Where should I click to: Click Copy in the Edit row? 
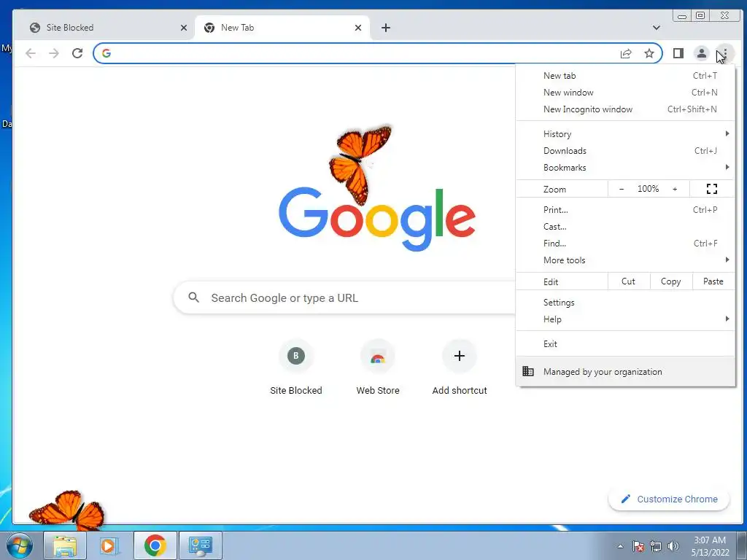pos(670,281)
